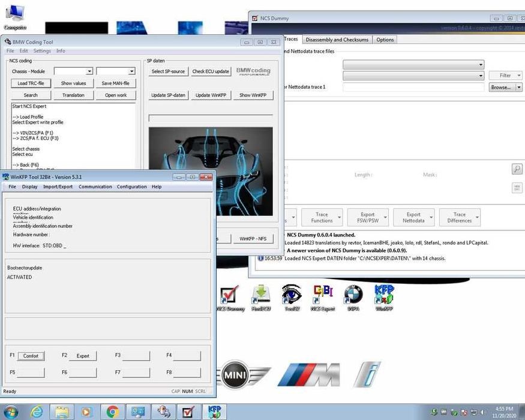Open the INPA BMW logo shortcut
This screenshot has height=420, width=525.
[x=353, y=298]
